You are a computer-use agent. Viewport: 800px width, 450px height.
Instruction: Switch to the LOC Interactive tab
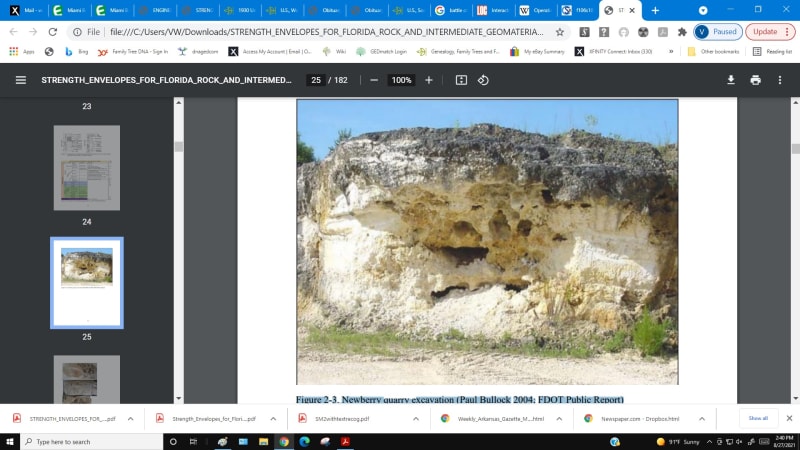(x=493, y=10)
